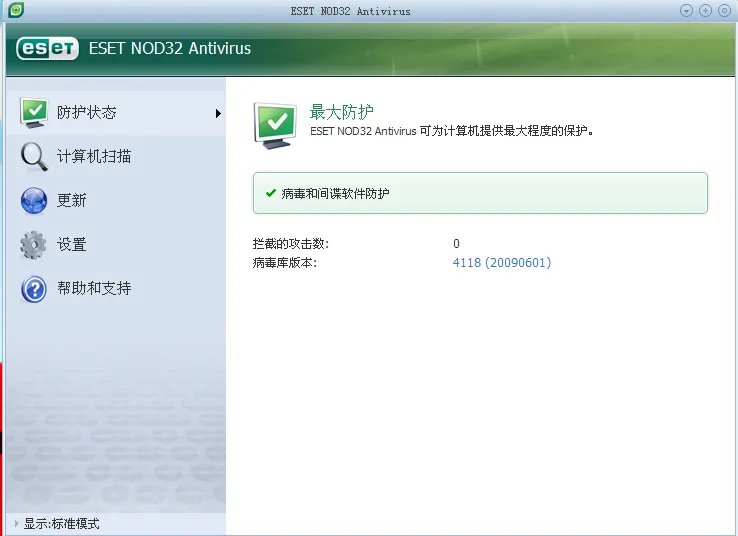Click the 设置 gear icon
Image resolution: width=738 pixels, height=536 pixels.
pos(34,244)
